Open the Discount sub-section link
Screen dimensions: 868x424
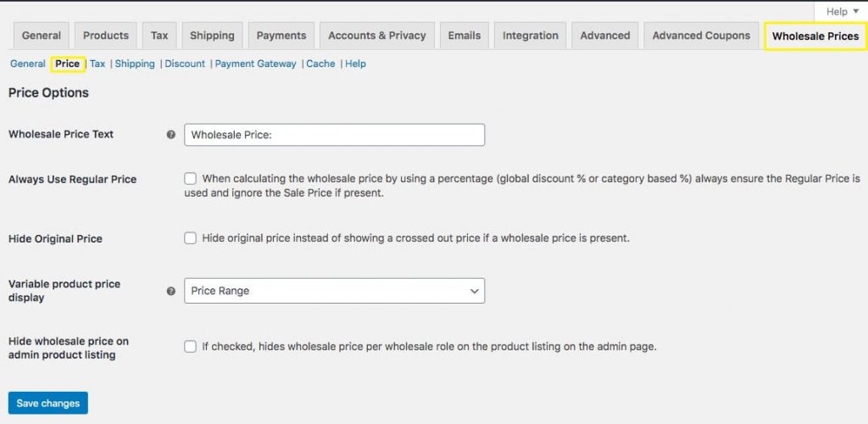[x=185, y=64]
